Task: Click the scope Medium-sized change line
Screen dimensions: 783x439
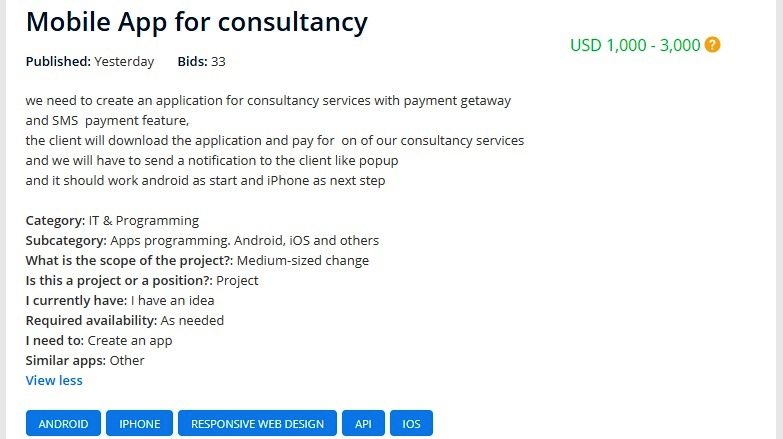Action: [x=197, y=260]
